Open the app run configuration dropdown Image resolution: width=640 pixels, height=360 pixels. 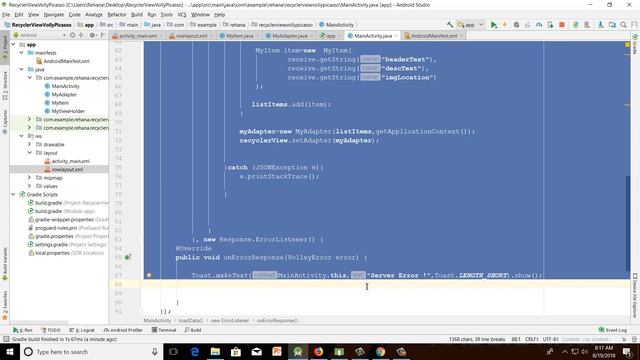[471, 24]
